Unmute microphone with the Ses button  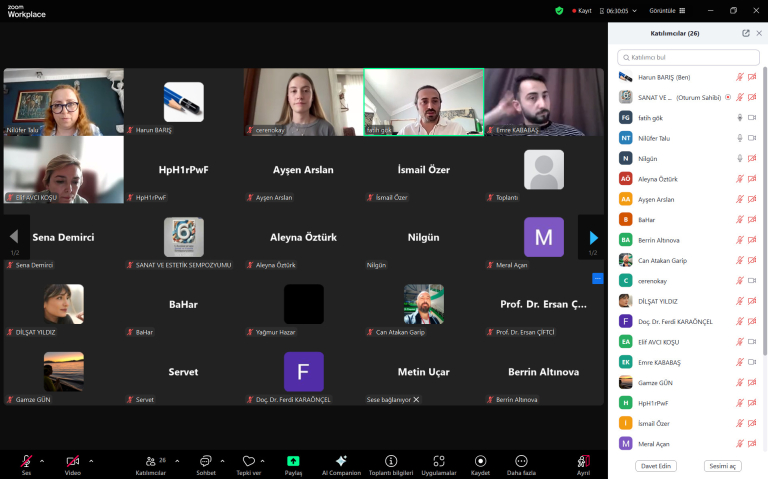click(27, 461)
